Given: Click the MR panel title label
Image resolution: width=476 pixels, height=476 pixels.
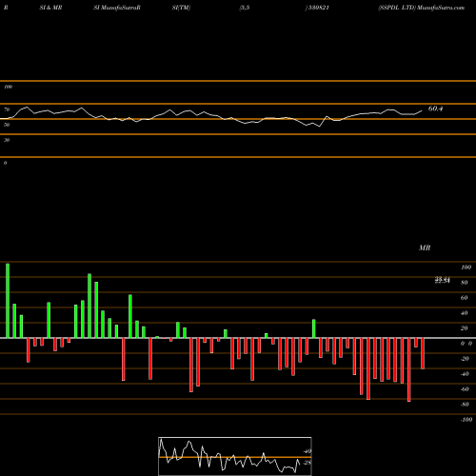Looking at the screenshot, I should point(425,248).
